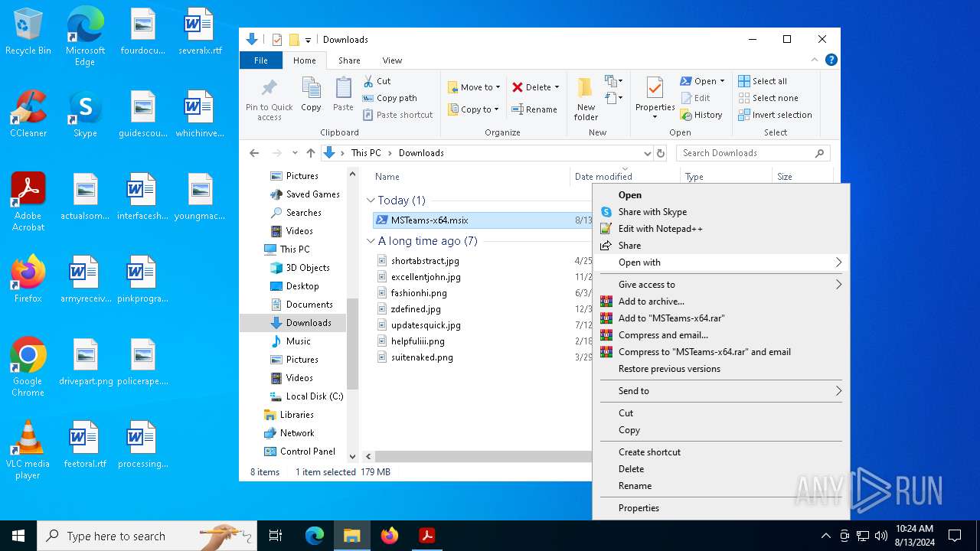The image size is (980, 551).
Task: Open the recent locations dropdown arrow
Action: click(295, 153)
